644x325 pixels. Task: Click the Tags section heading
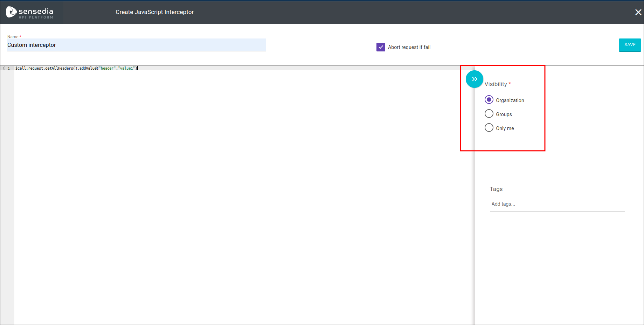click(496, 189)
